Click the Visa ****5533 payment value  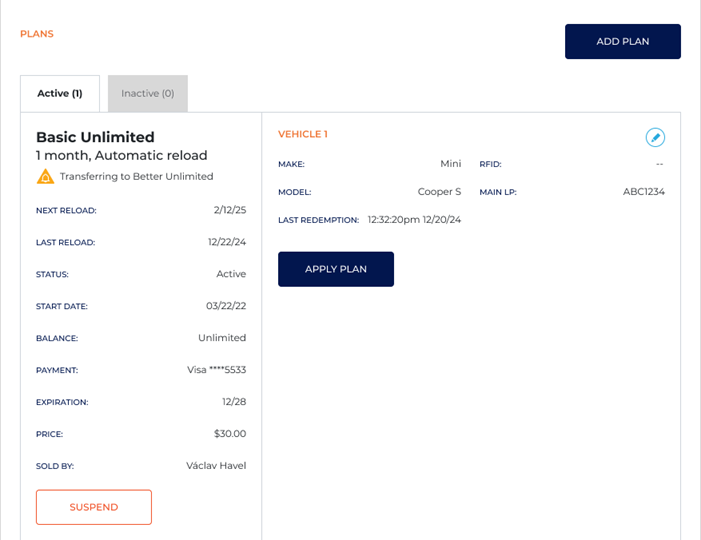pos(216,370)
